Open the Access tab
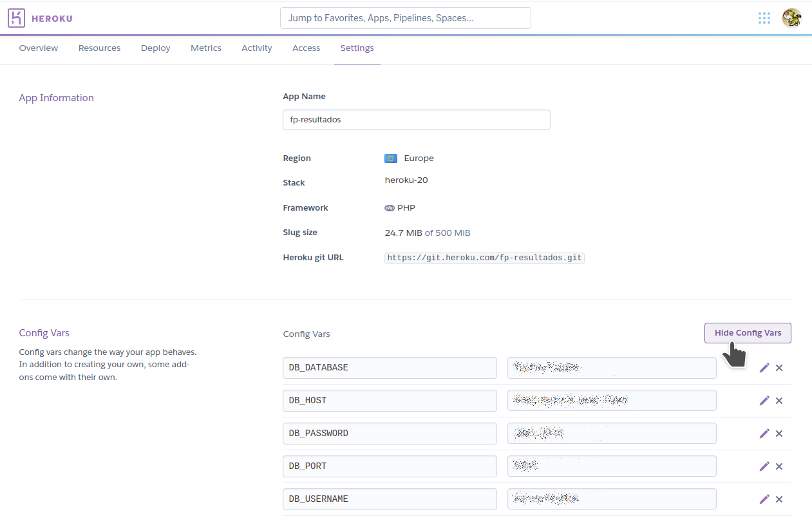 pyautogui.click(x=307, y=48)
